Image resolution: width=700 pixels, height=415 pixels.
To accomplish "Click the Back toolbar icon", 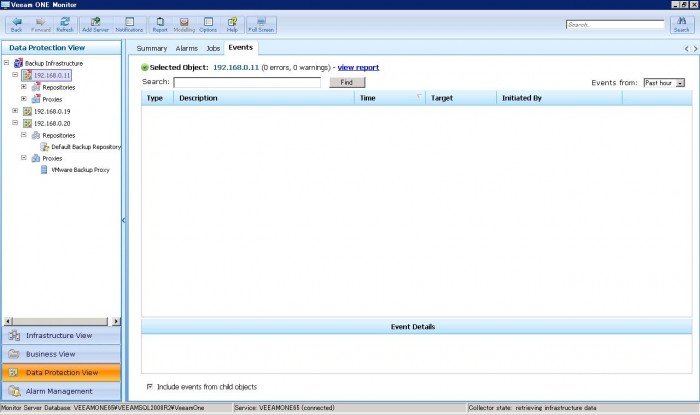I will coord(16,23).
